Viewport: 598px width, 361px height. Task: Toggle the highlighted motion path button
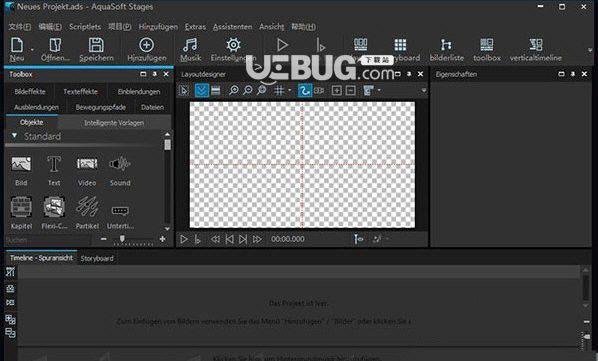click(305, 90)
